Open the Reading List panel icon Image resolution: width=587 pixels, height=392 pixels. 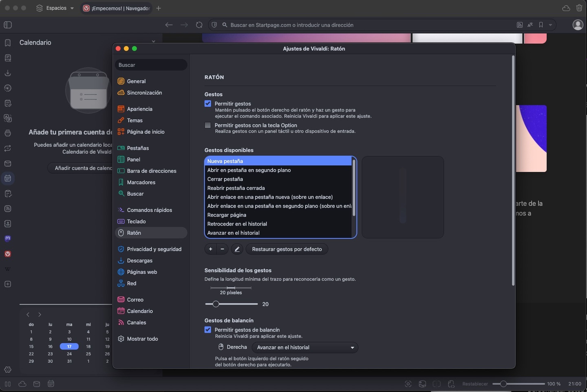click(x=8, y=58)
